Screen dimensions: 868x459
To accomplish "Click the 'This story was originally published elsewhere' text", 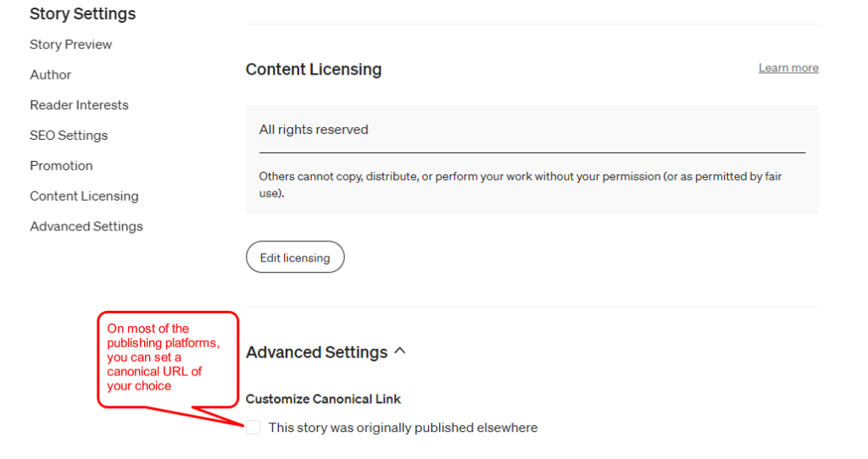I will (x=403, y=428).
